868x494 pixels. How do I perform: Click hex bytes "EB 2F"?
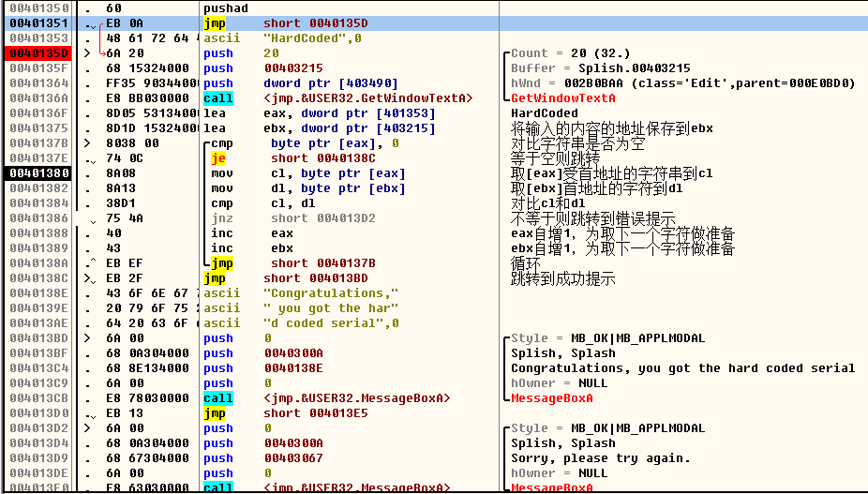[125, 278]
